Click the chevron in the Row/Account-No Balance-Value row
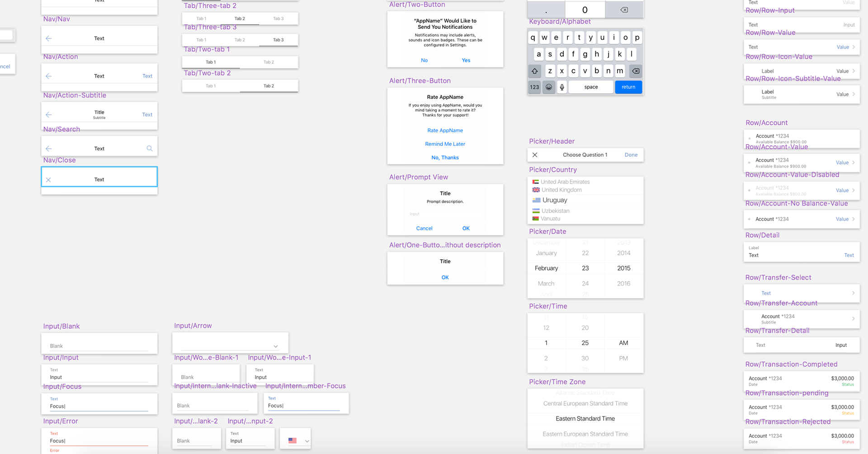 (854, 219)
